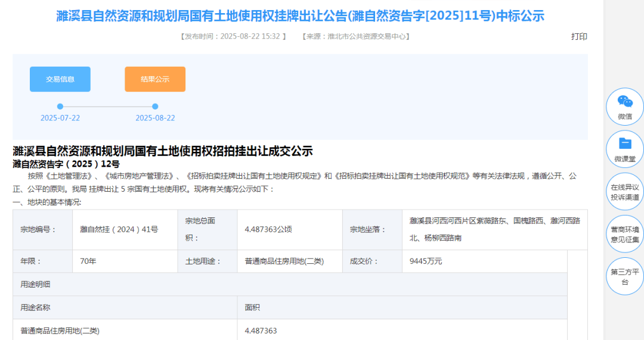Click the 宗地总面积 label cell
This screenshot has height=340, width=644.
point(208,230)
